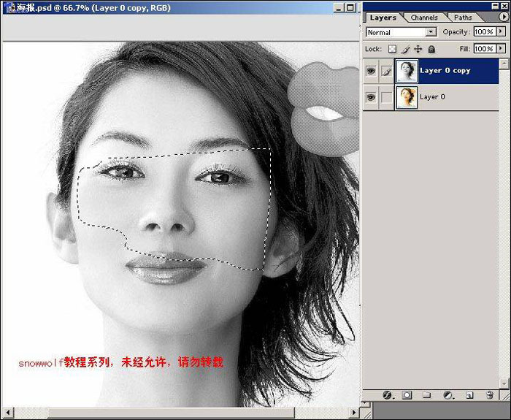Click the Layer 0 copy thumbnail

click(406, 71)
